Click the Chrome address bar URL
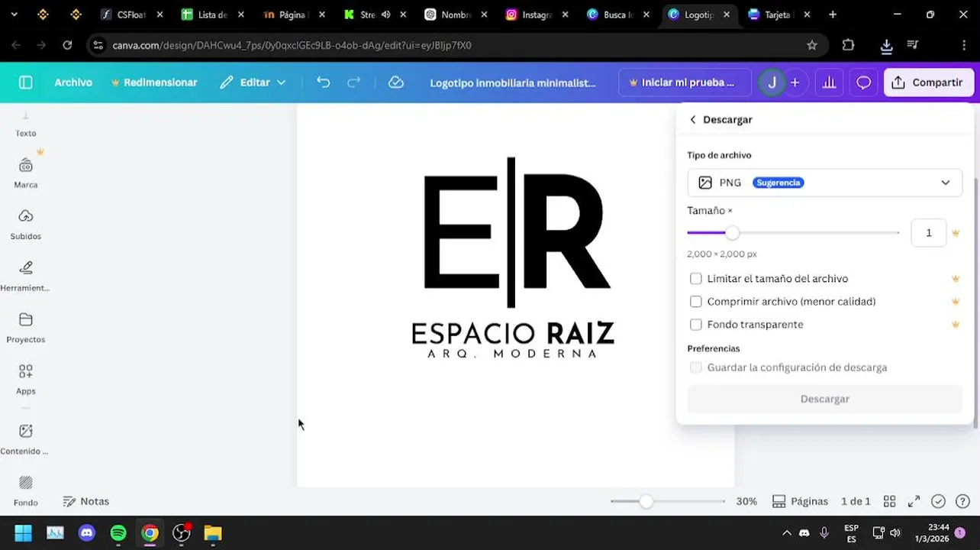The height and width of the screenshot is (550, 980). tap(292, 45)
